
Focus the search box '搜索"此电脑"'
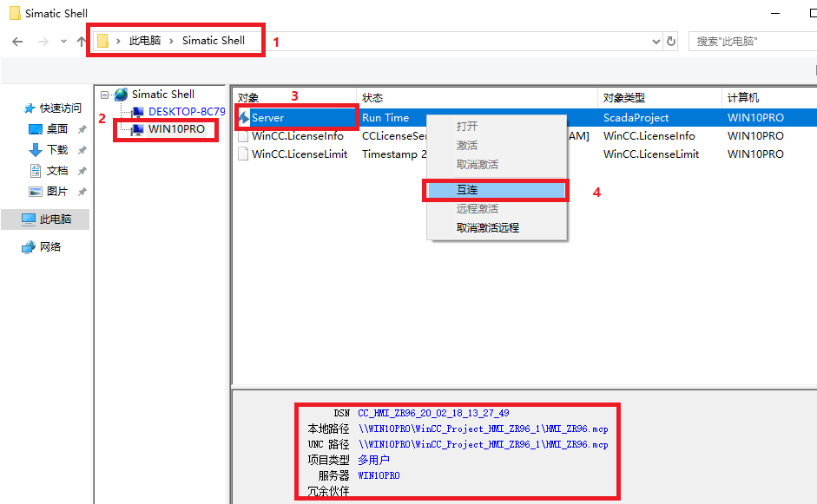[x=753, y=41]
